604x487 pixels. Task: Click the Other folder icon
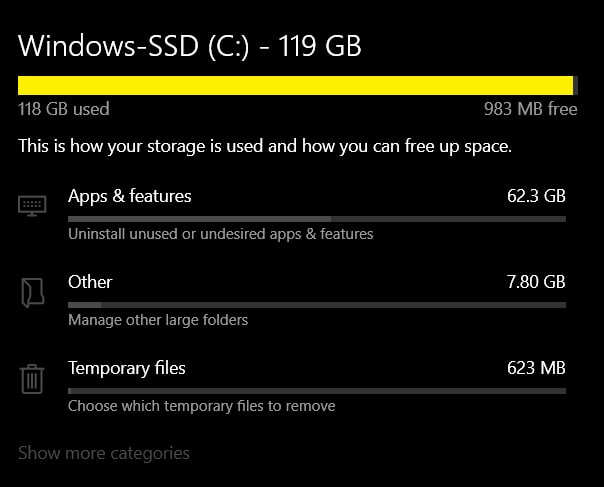pos(32,292)
